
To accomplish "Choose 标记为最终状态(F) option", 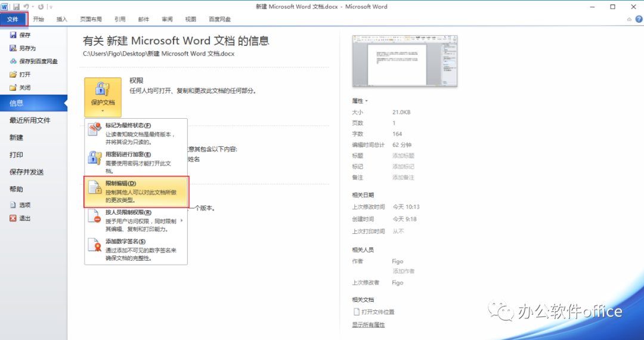I will (136, 134).
